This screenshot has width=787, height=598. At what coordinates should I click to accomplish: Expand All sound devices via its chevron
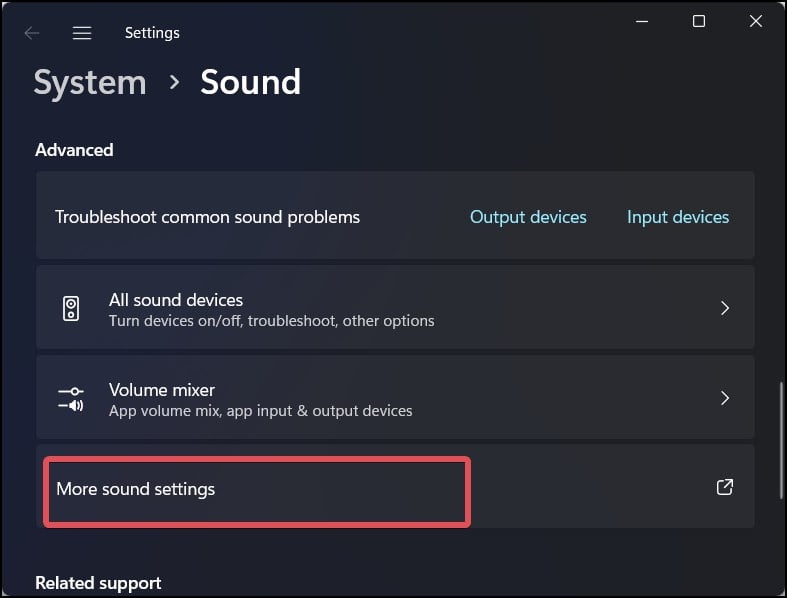725,308
